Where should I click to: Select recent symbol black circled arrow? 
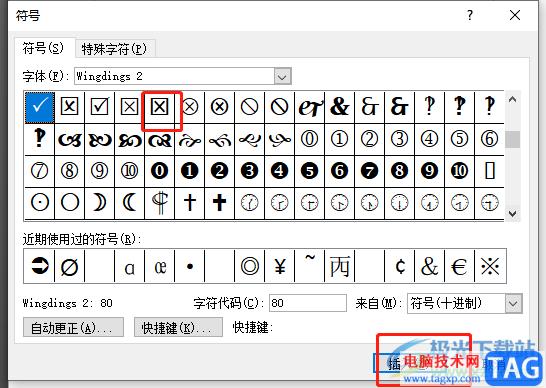39,266
